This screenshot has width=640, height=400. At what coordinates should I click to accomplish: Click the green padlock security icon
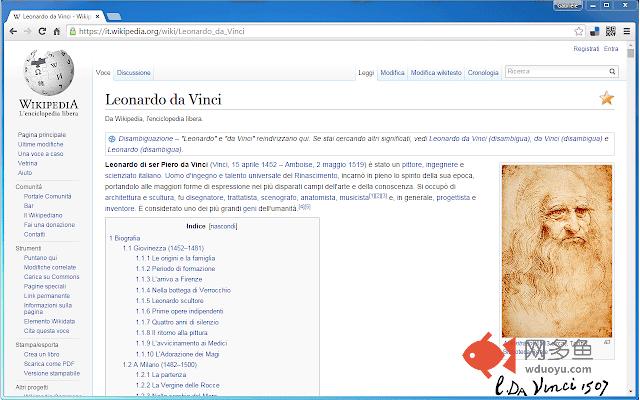click(x=73, y=31)
